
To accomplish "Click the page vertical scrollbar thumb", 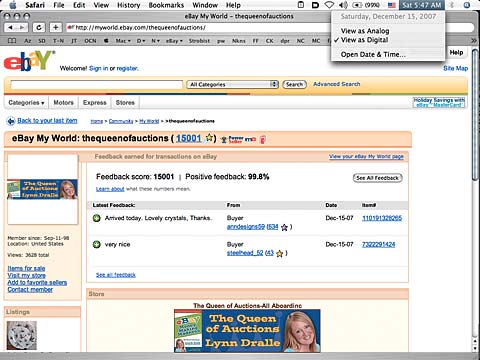I will point(475,115).
